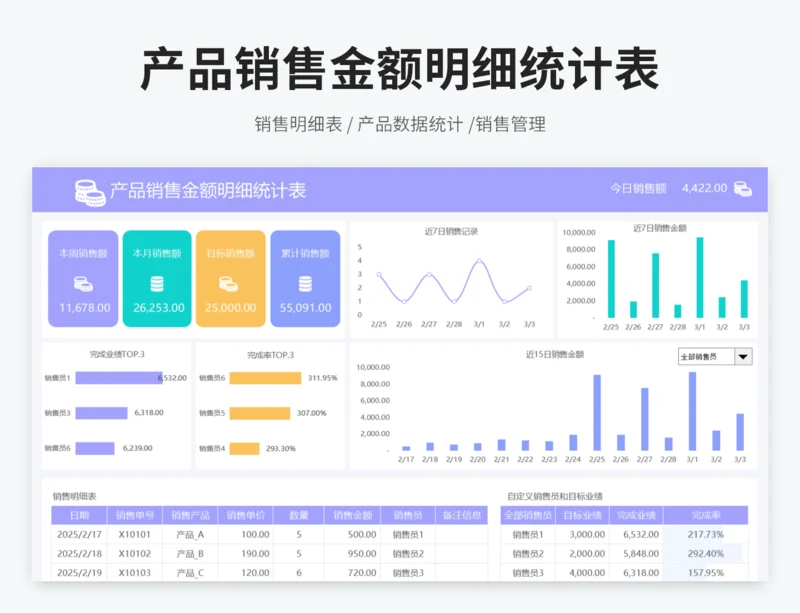The width and height of the screenshot is (800, 613).
Task: Click the orange bar for 销售员6 311.95%
Action: pyautogui.click(x=265, y=378)
